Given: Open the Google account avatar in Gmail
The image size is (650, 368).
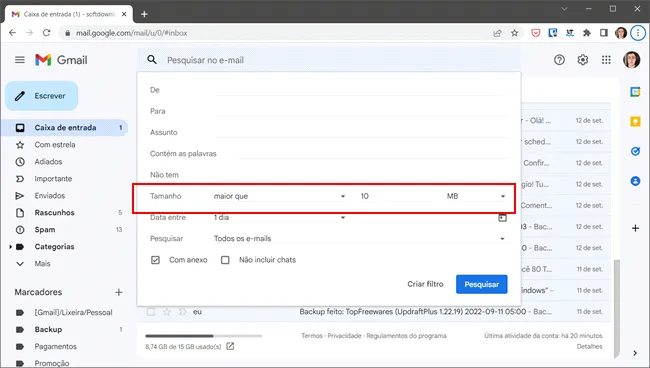Looking at the screenshot, I should 631,60.
